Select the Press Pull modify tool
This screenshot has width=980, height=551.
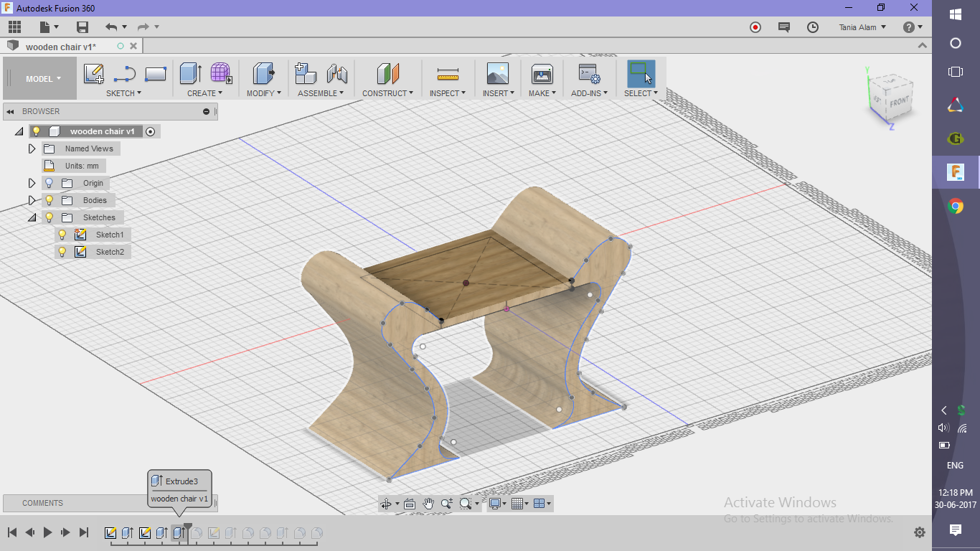[x=264, y=74]
